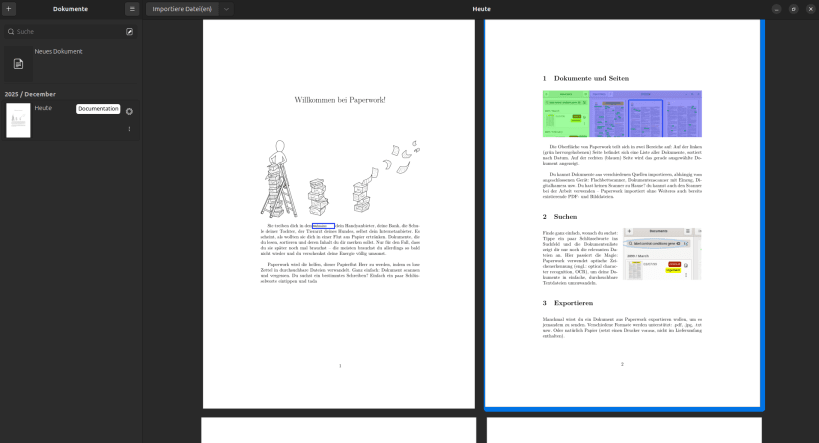Click the plus button to add document

tap(8, 9)
